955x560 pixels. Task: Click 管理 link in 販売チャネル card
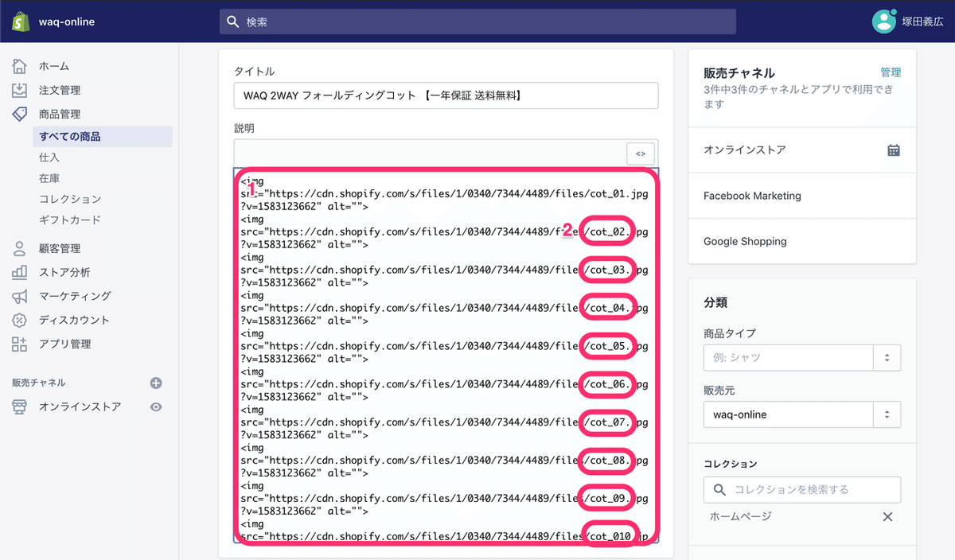(x=891, y=72)
